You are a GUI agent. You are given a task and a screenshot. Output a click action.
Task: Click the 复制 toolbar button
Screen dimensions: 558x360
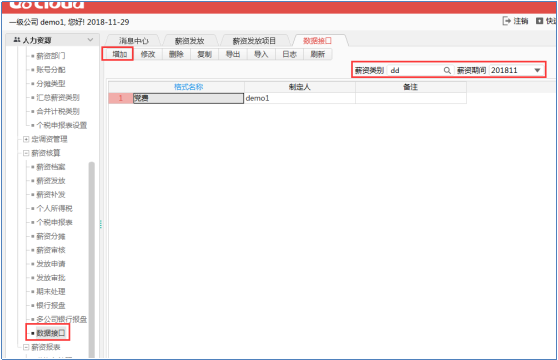coord(205,54)
